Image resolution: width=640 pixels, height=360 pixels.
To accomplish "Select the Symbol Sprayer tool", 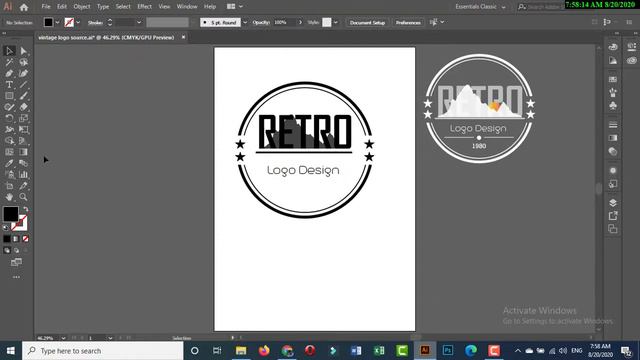I will [9, 175].
